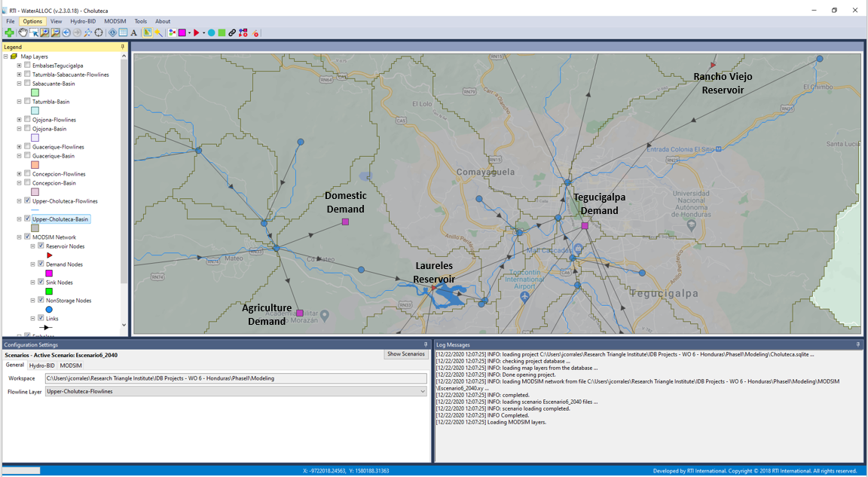The image size is (868, 477).
Task: Enable the EmbalsesTegucigalpa layer checkbox
Action: point(27,66)
